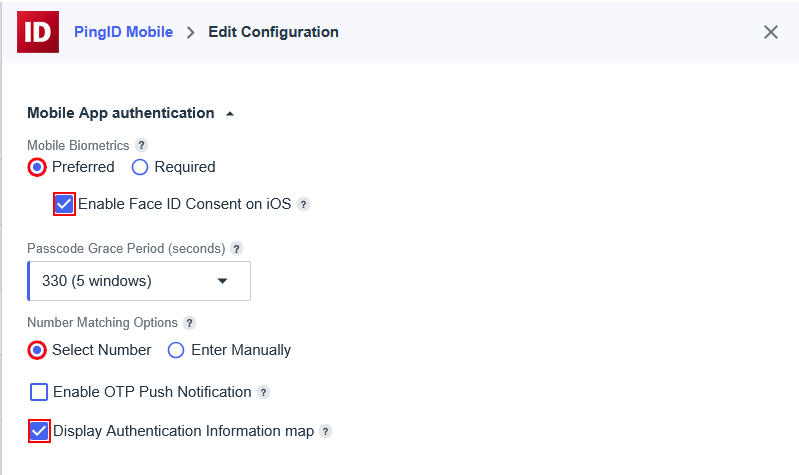The height and width of the screenshot is (475, 799).
Task: Open the Passcode Grace Period help tooltip
Action: (x=237, y=248)
